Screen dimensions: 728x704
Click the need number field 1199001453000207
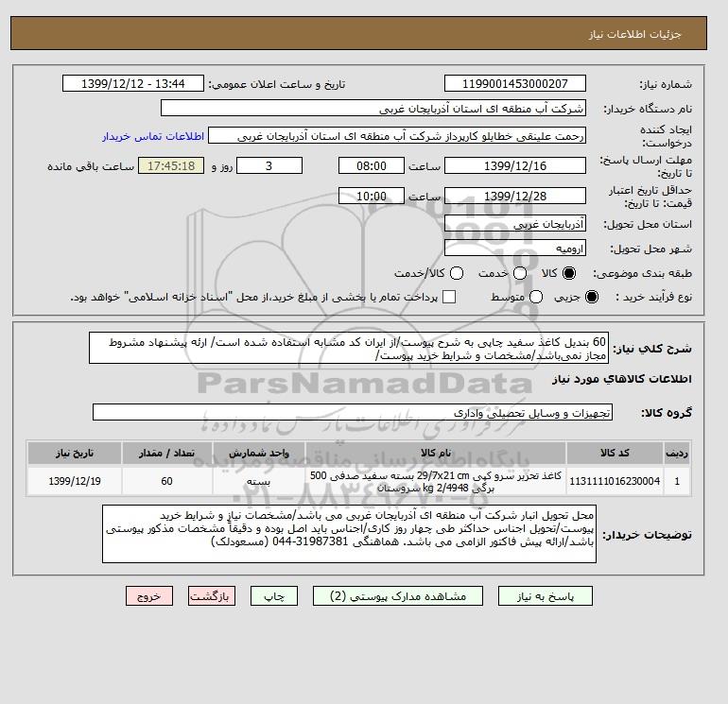tap(515, 83)
